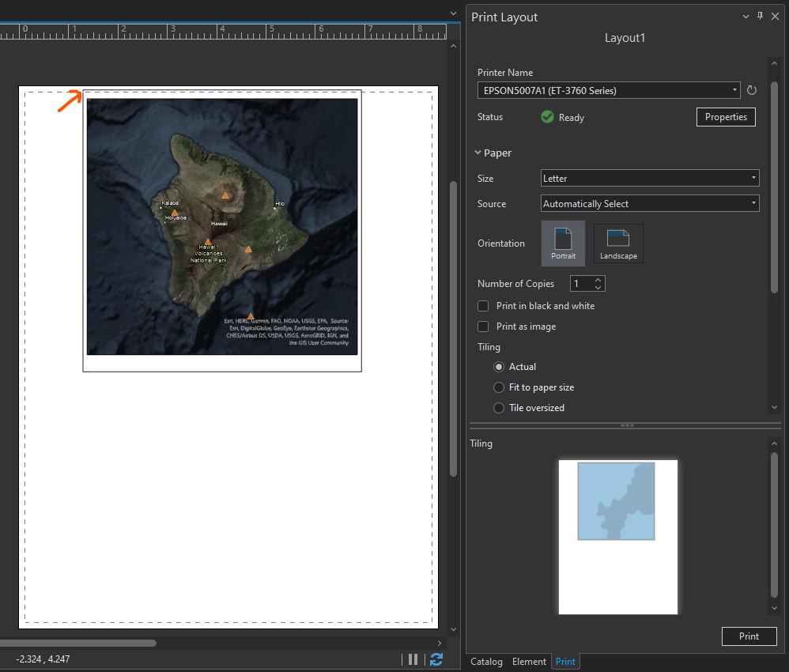Increase the Number of Copies
789x672 pixels.
[598, 280]
